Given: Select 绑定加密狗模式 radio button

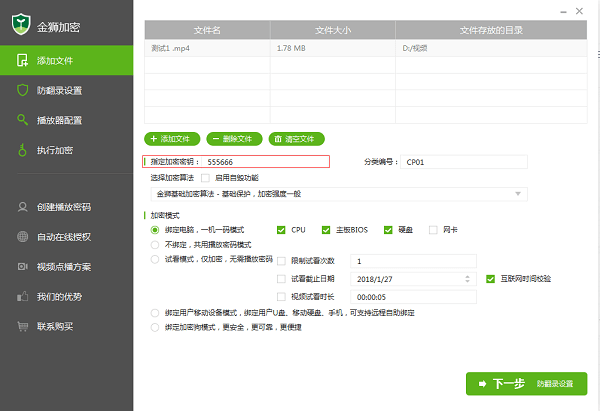Looking at the screenshot, I should (x=155, y=328).
